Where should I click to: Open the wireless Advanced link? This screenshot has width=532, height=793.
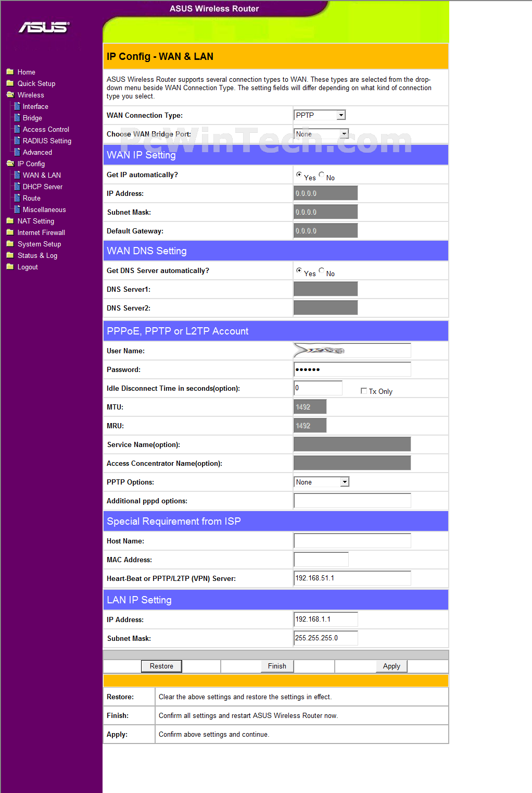pos(37,152)
